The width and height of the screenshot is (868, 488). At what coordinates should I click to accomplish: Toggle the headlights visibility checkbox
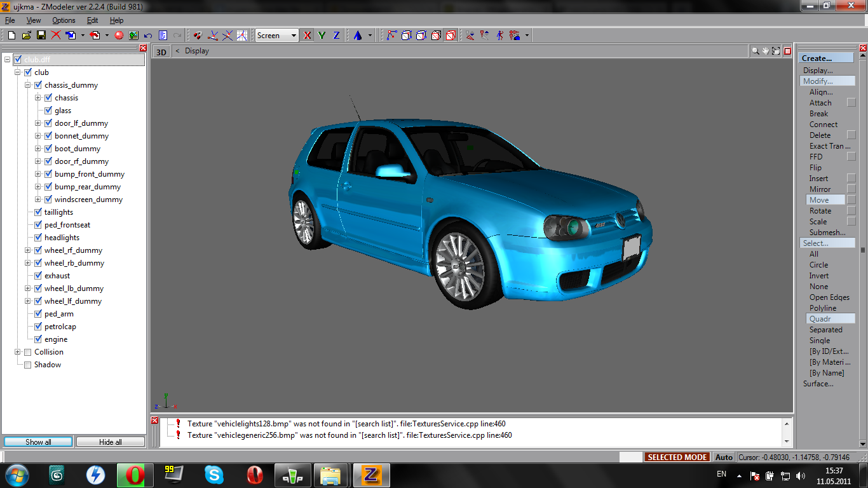click(x=38, y=238)
